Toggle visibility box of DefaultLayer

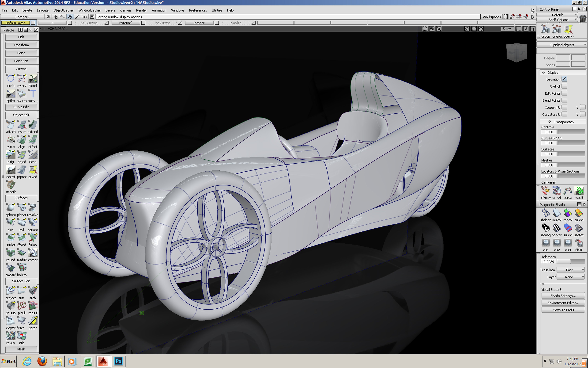click(x=33, y=23)
